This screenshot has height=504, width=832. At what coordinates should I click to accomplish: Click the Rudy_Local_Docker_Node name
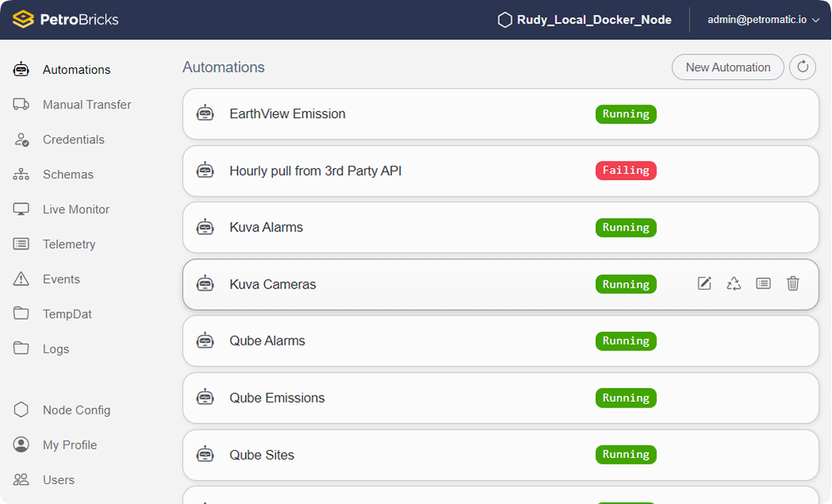pos(594,20)
